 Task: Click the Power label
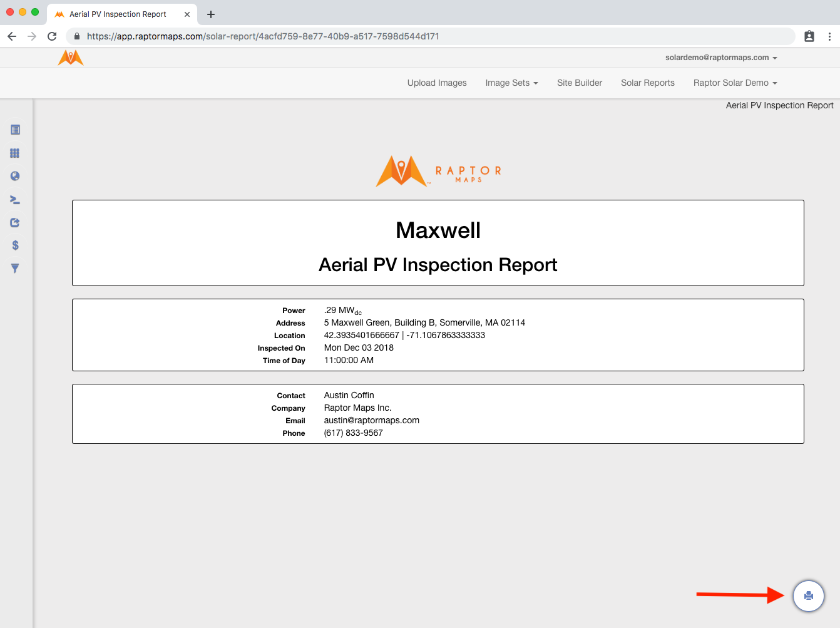[x=294, y=311]
